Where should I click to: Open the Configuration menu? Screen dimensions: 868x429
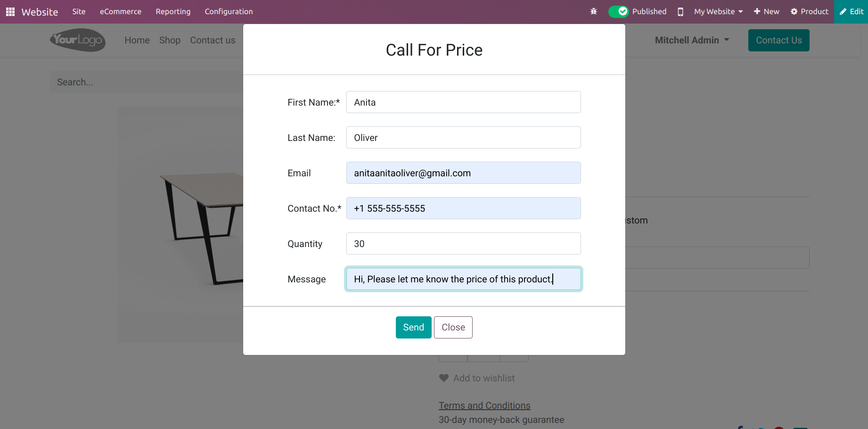coord(229,12)
